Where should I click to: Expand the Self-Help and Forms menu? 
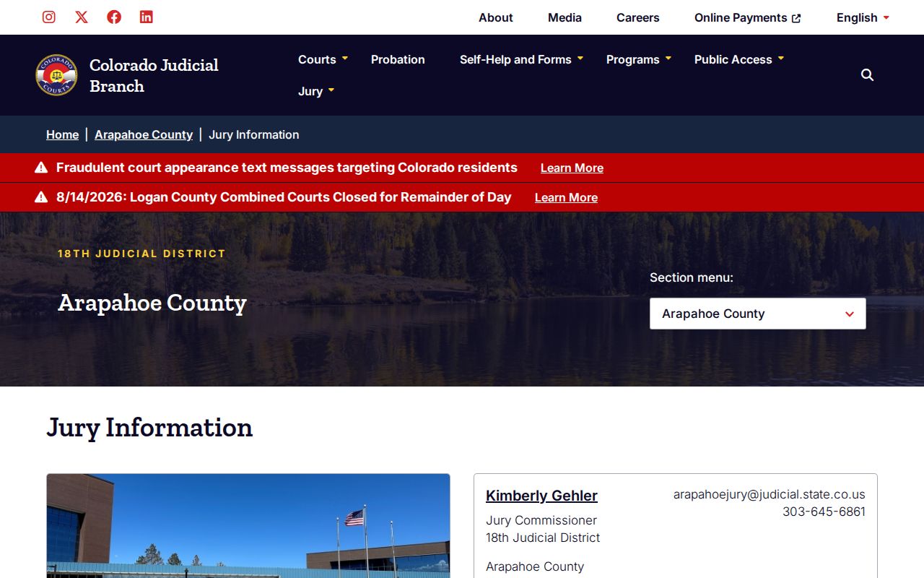(521, 59)
